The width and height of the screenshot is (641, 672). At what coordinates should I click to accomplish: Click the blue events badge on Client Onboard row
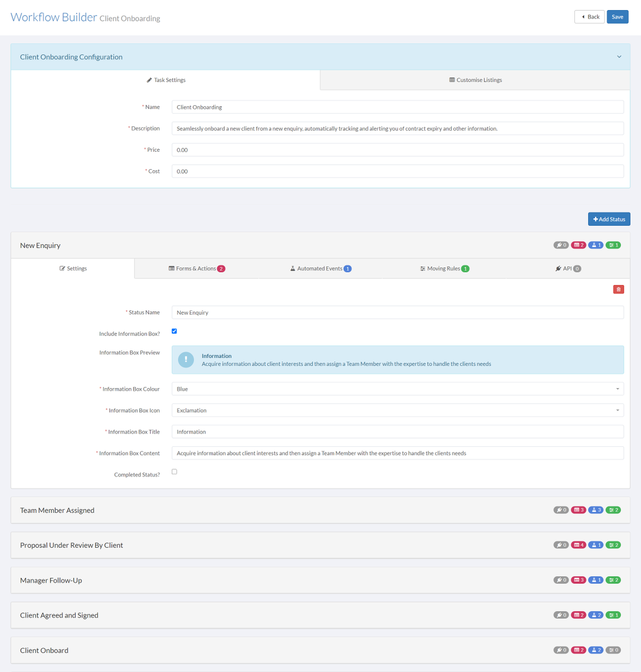pyautogui.click(x=596, y=650)
